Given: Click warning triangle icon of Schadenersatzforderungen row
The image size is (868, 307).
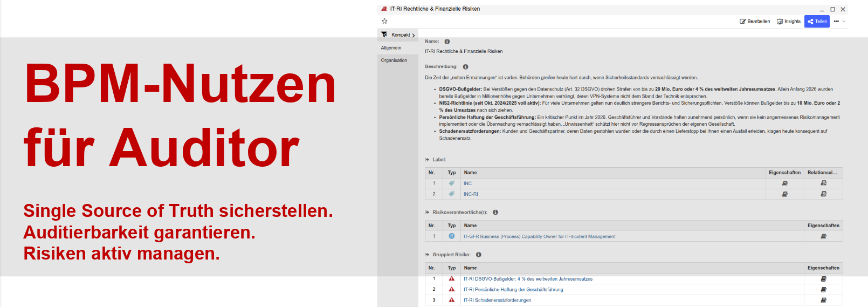Looking at the screenshot, I should (x=452, y=300).
